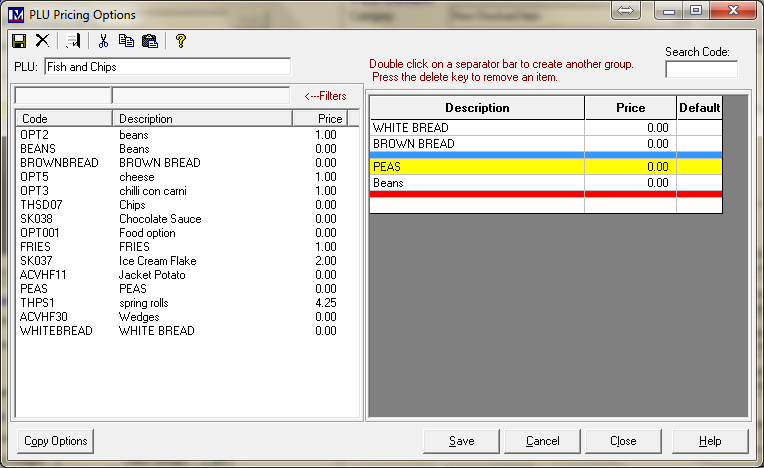This screenshot has width=764, height=468.
Task: Sort left list by Price header
Action: point(321,119)
